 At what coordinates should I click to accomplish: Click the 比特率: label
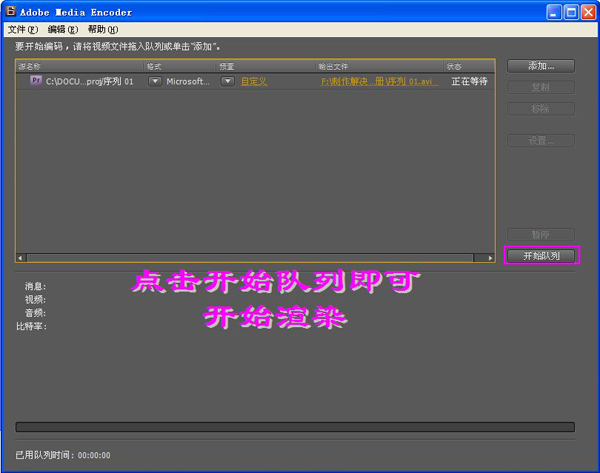tap(31, 326)
